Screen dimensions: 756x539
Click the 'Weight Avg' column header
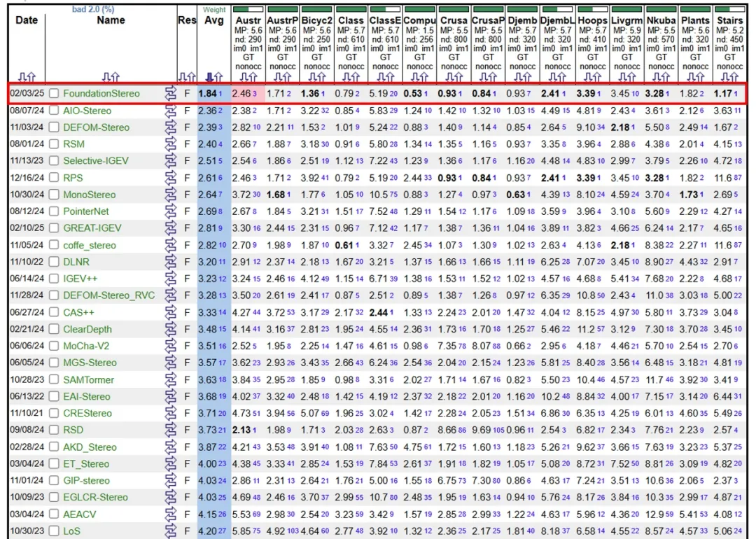[x=214, y=16]
